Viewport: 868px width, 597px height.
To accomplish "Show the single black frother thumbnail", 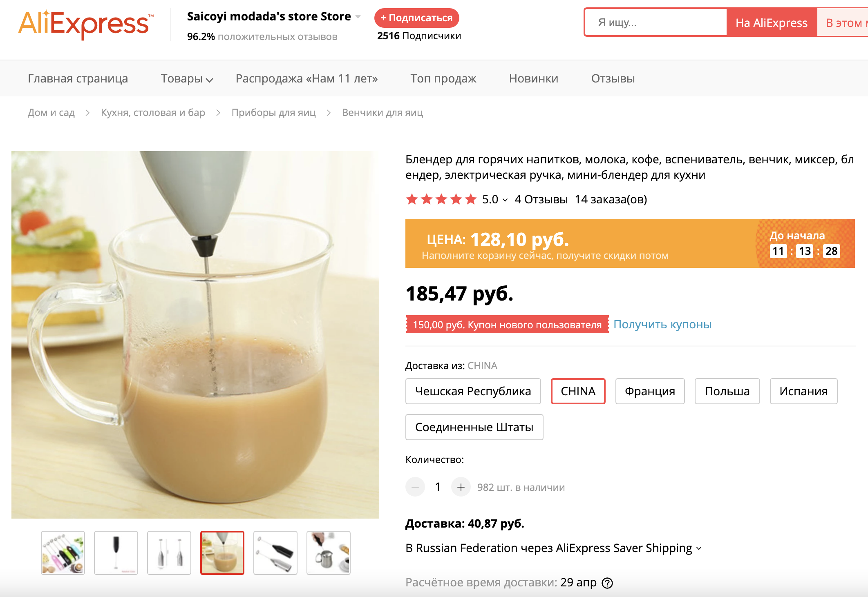I will point(116,553).
